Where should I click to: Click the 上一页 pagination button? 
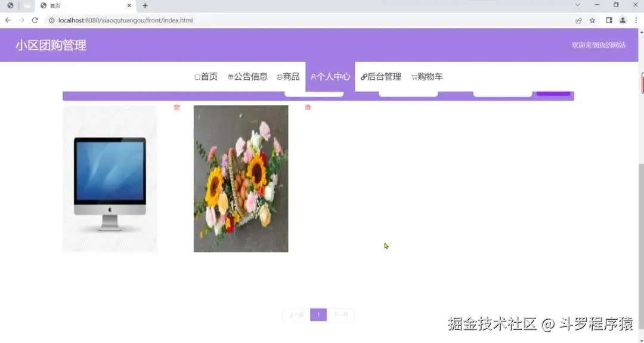[295, 314]
